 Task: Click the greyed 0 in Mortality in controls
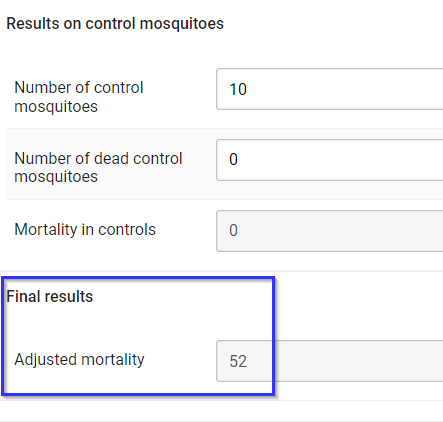click(233, 230)
